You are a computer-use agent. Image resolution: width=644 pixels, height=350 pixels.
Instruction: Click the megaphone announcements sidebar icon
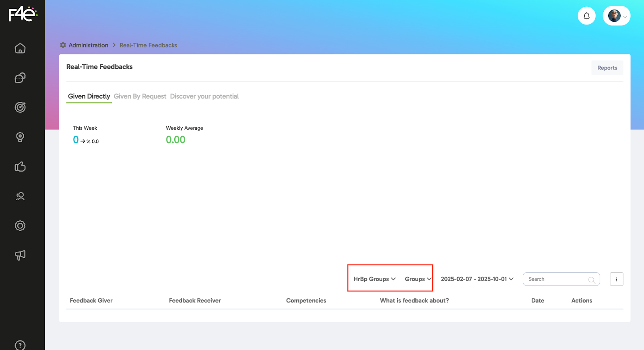coord(20,255)
